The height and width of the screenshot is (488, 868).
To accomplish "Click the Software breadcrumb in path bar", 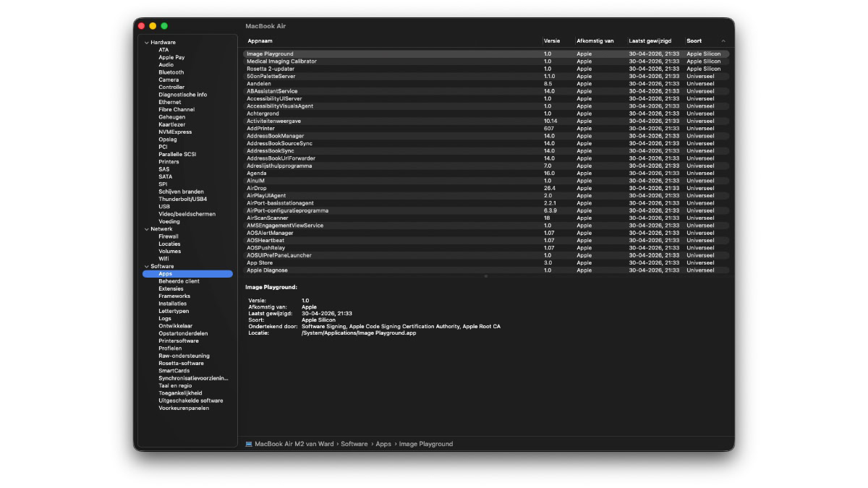I will (x=354, y=444).
